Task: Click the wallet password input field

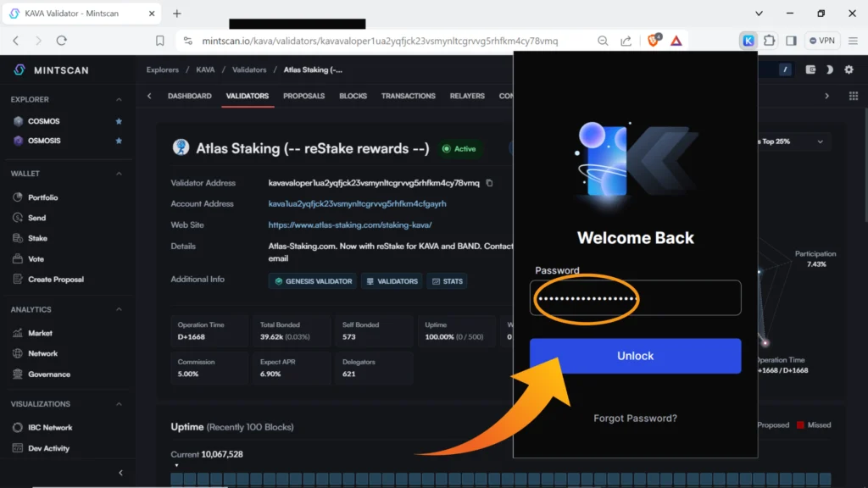Action: tap(635, 298)
